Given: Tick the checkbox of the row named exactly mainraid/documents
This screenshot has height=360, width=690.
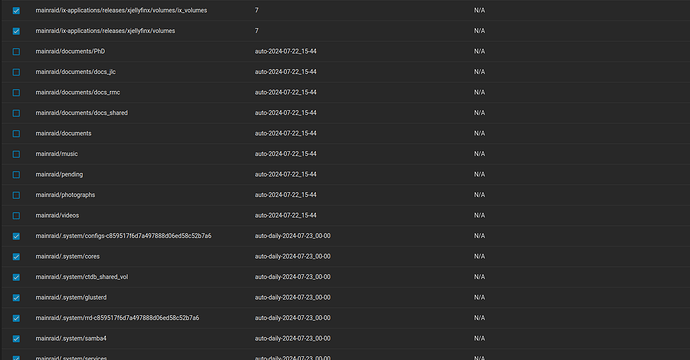Looking at the screenshot, I should pyautogui.click(x=16, y=133).
